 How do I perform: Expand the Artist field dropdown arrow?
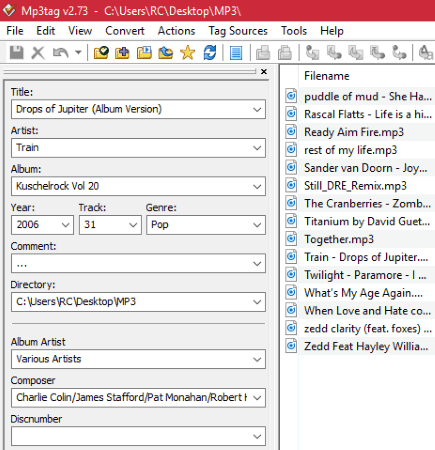pyautogui.click(x=257, y=148)
